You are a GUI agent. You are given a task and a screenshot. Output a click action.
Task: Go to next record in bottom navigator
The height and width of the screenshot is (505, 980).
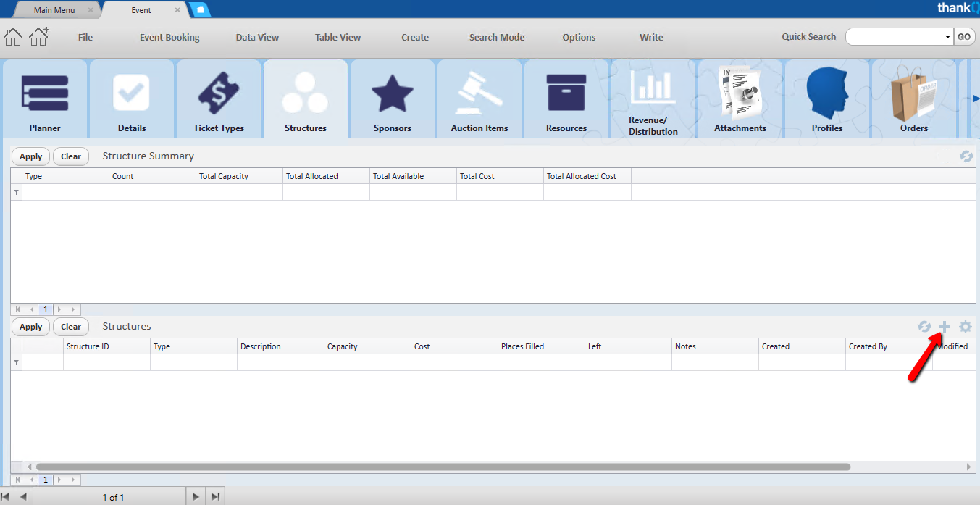click(x=195, y=497)
